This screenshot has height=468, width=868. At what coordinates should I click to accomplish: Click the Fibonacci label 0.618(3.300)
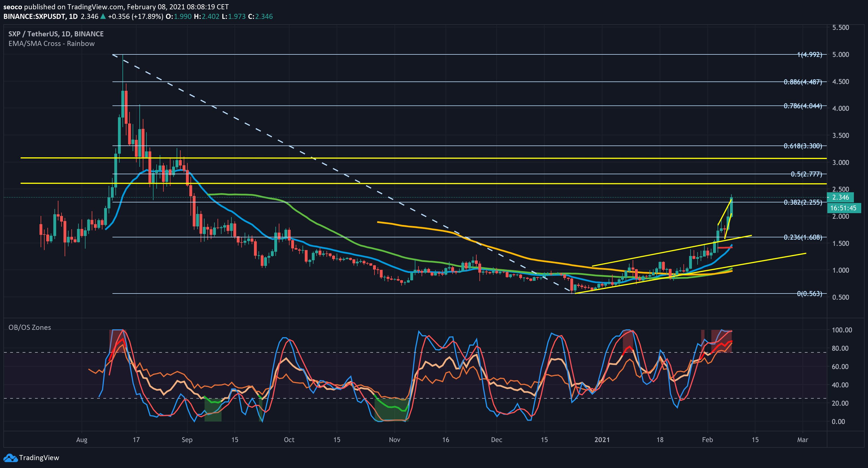[803, 146]
